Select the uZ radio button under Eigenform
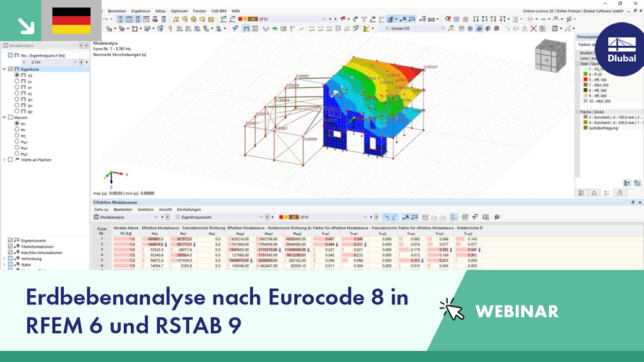This screenshot has height=362, width=644. point(17,93)
